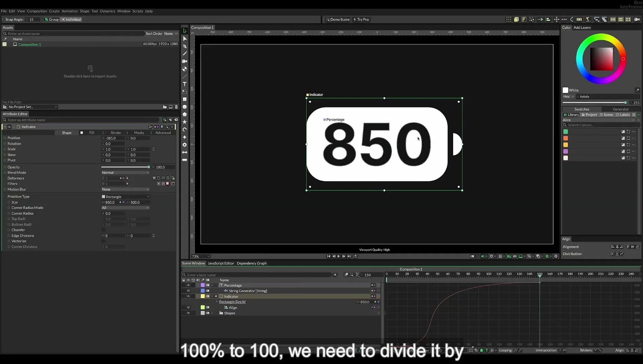Click the Hex value field fefefe
643x364 pixels.
pyautogui.click(x=608, y=97)
